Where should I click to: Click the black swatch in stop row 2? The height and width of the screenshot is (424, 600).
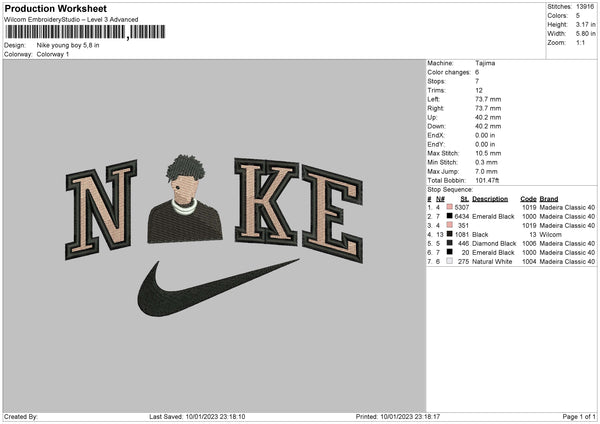point(450,216)
